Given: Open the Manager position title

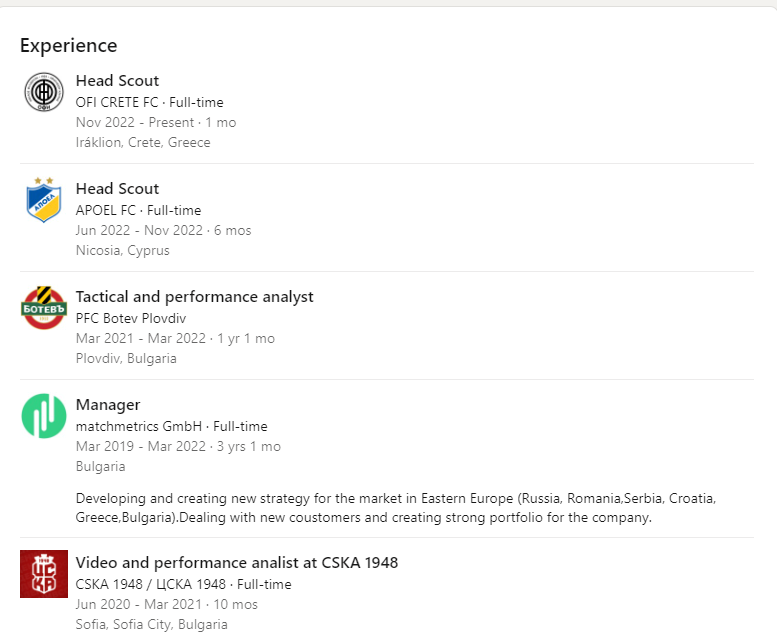Looking at the screenshot, I should (108, 404).
